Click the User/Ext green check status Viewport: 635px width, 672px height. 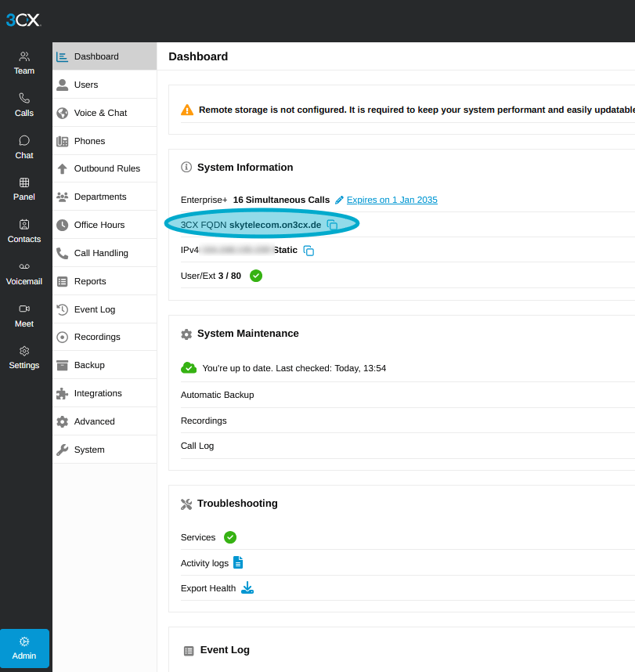tap(256, 276)
